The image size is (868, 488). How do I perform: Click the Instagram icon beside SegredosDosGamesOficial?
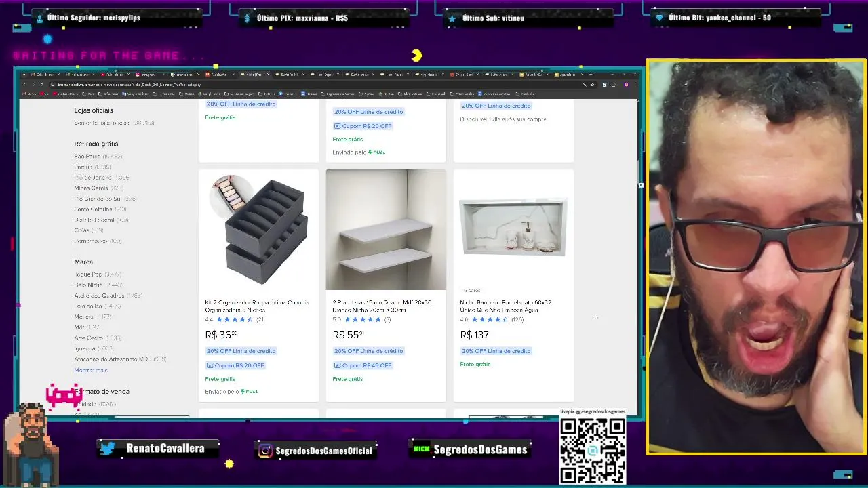click(266, 451)
